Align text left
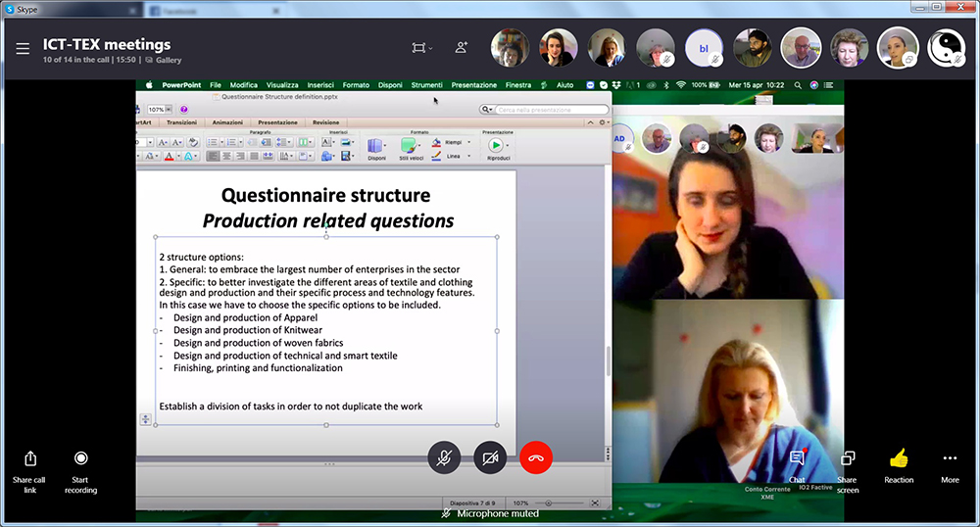Viewport: 980px width, 527px height. 213,156
